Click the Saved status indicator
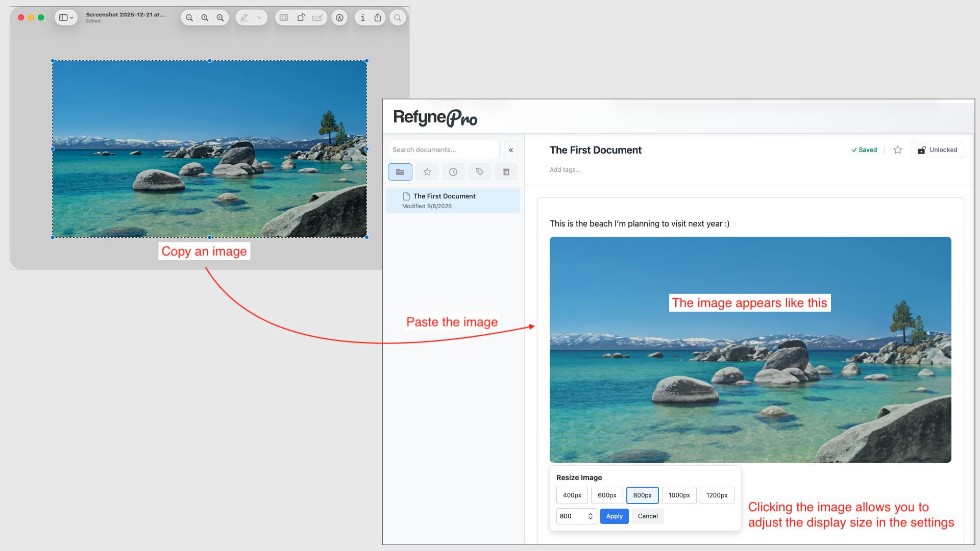The image size is (980, 551). (864, 150)
